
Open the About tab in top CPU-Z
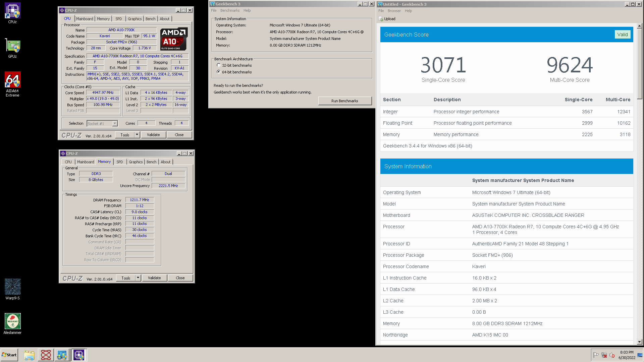(165, 19)
